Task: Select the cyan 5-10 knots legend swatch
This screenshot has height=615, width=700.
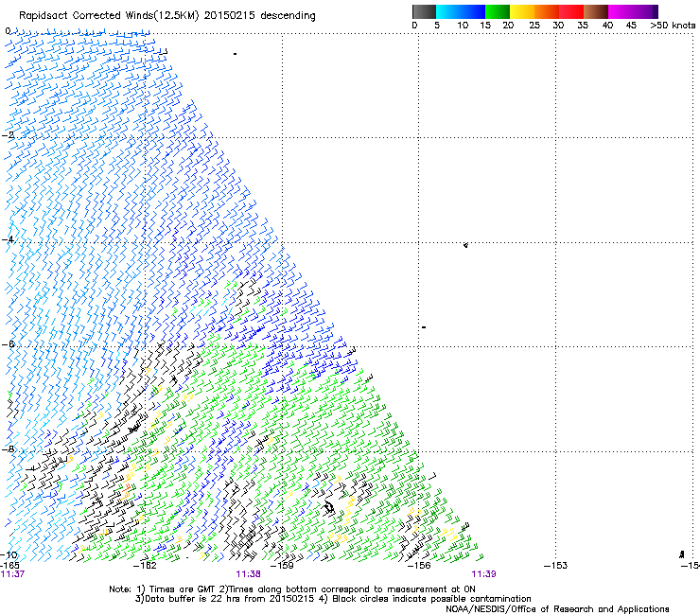Action: (448, 11)
